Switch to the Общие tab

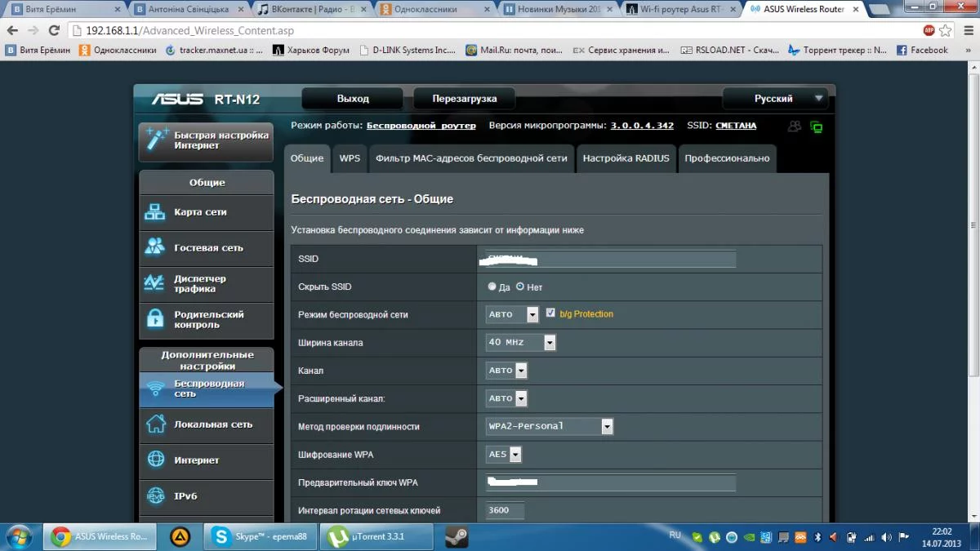(307, 158)
